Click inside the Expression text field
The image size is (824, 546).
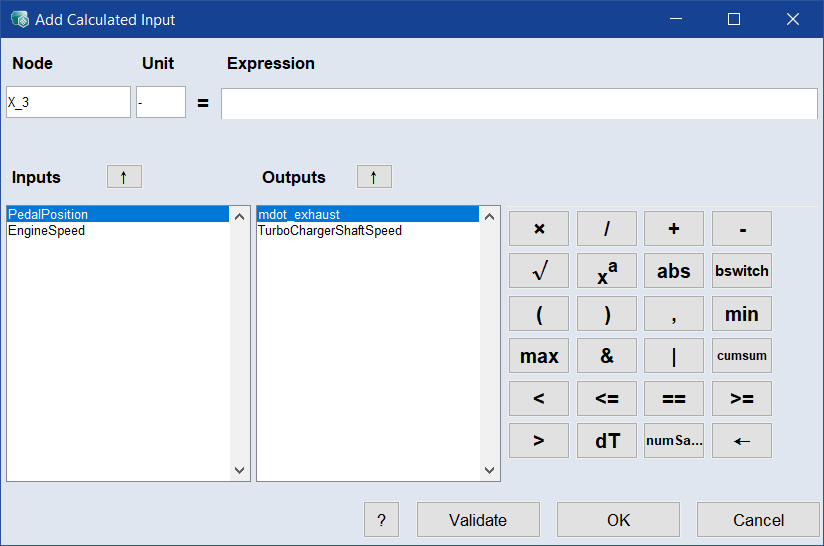(x=518, y=103)
